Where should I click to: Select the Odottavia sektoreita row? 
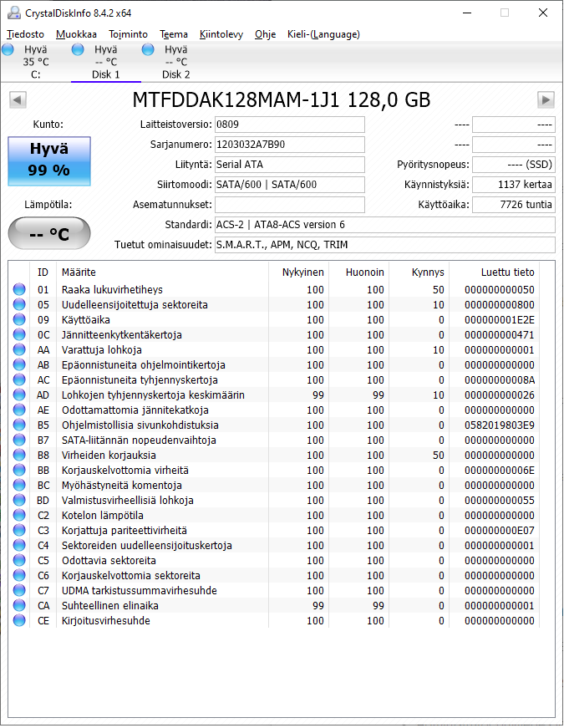pos(274,560)
